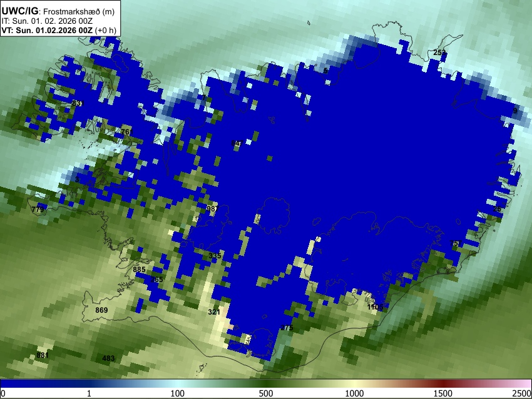Screen dimensions: 532x399
Task: Click the map value '761'
Action: point(126,131)
